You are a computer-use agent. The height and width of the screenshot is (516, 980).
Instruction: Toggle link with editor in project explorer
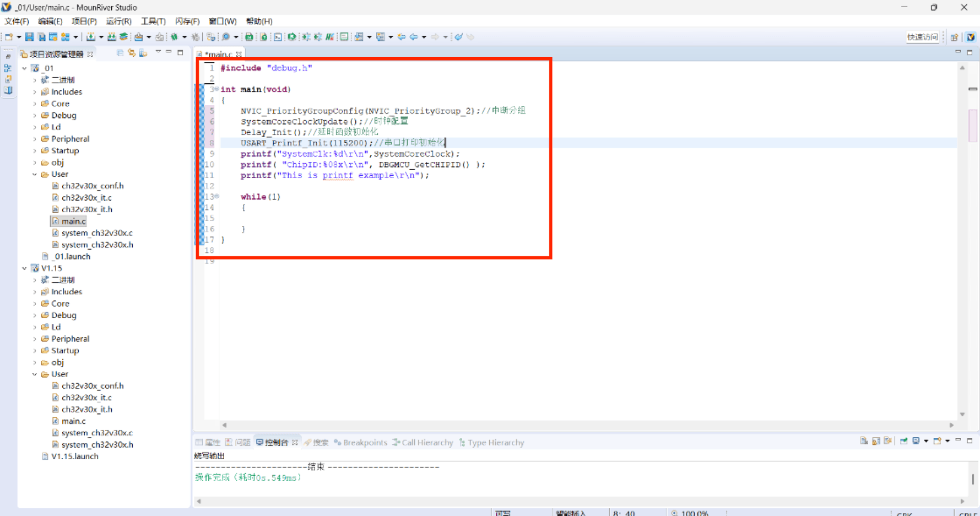pyautogui.click(x=132, y=53)
